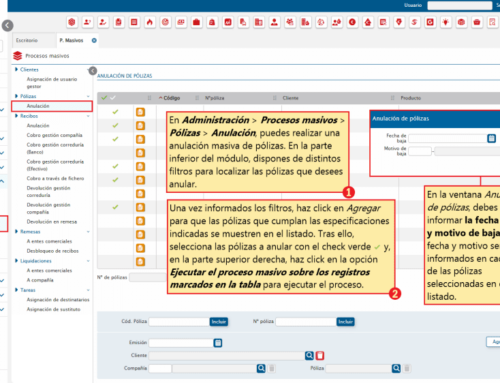The height and width of the screenshot is (383, 500).
Task: Toggle the green check on third table row
Action: 115,139
